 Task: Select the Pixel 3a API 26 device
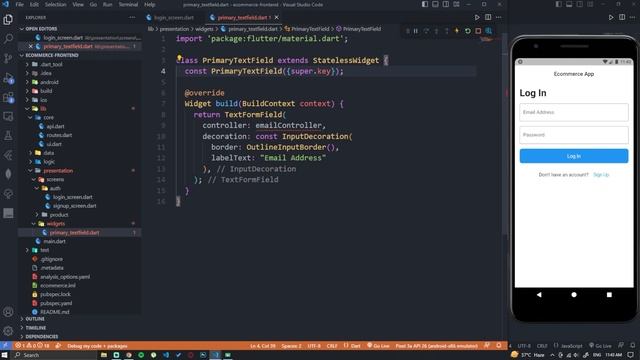click(x=436, y=346)
